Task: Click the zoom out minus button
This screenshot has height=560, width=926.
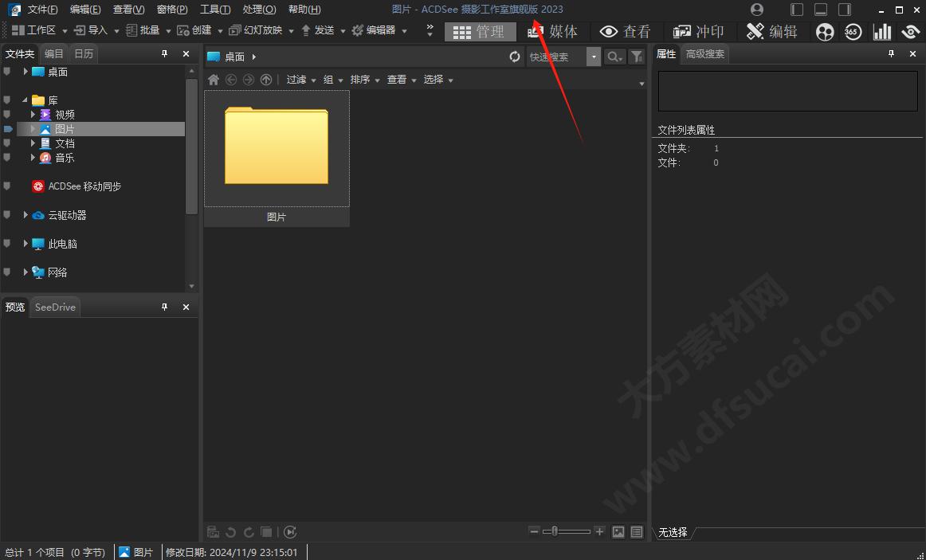Action: coord(534,531)
